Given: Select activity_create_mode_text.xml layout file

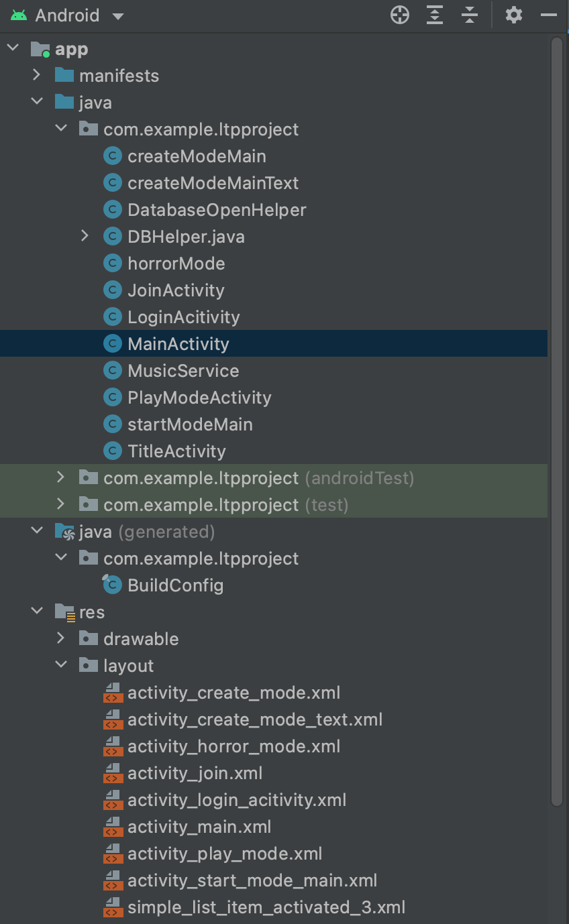Looking at the screenshot, I should [x=255, y=719].
